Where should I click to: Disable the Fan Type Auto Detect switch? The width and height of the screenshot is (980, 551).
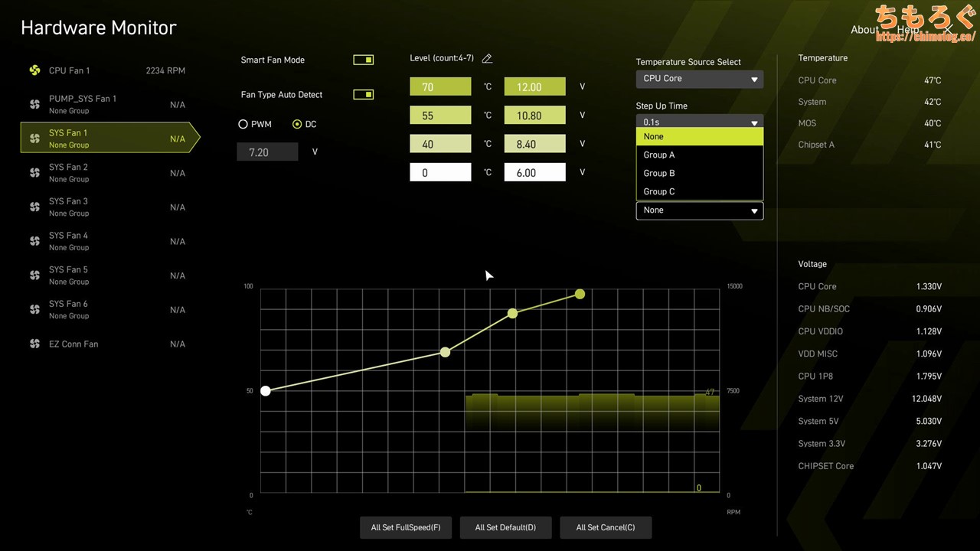point(363,95)
